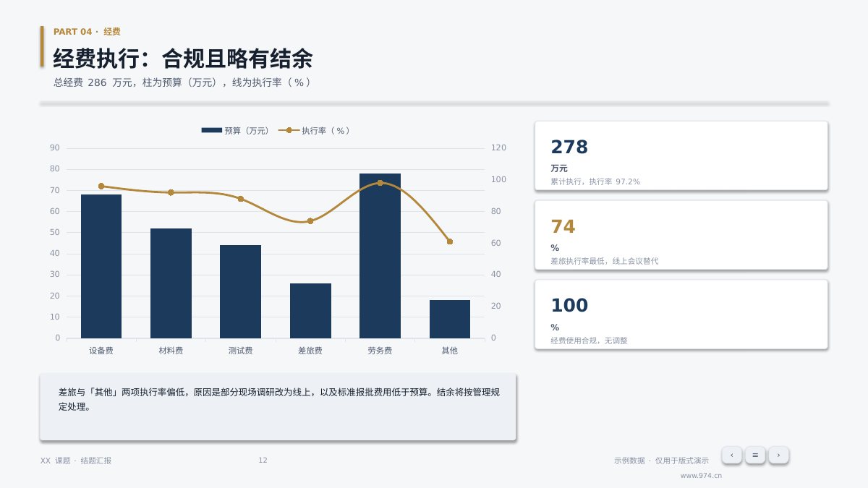Toggle 预算（万元） legend entry

[235, 131]
